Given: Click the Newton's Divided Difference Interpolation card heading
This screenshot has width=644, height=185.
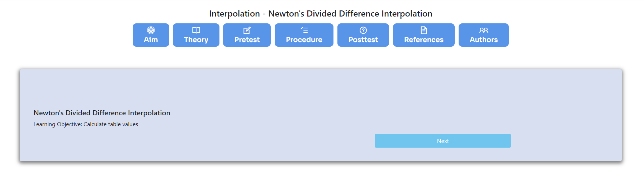Looking at the screenshot, I should 102,113.
